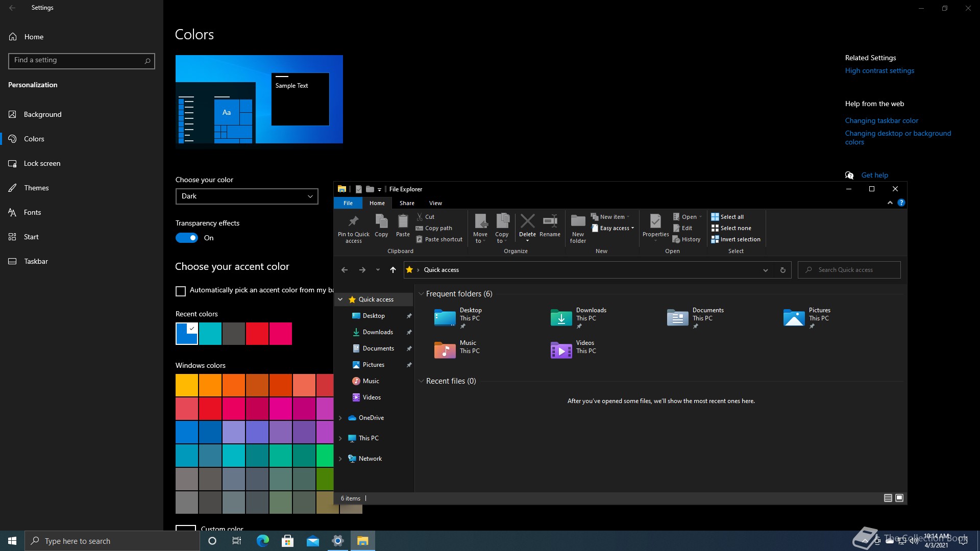Open the Easy access dropdown
Image resolution: width=980 pixels, height=551 pixels.
click(612, 228)
